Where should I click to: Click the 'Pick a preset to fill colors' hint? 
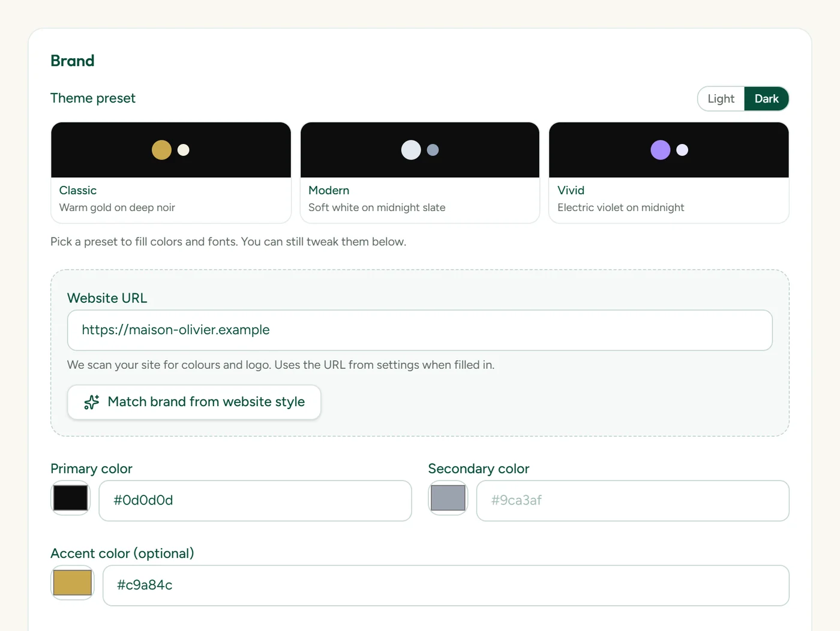(x=228, y=242)
